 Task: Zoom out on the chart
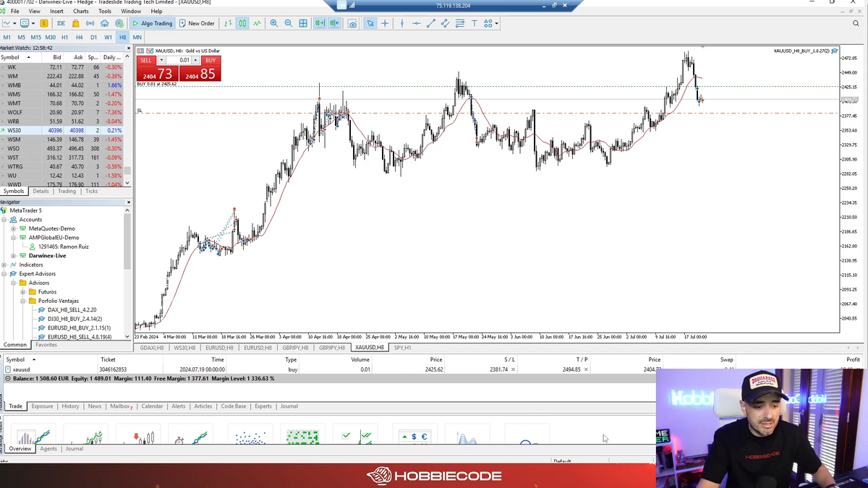coord(288,23)
